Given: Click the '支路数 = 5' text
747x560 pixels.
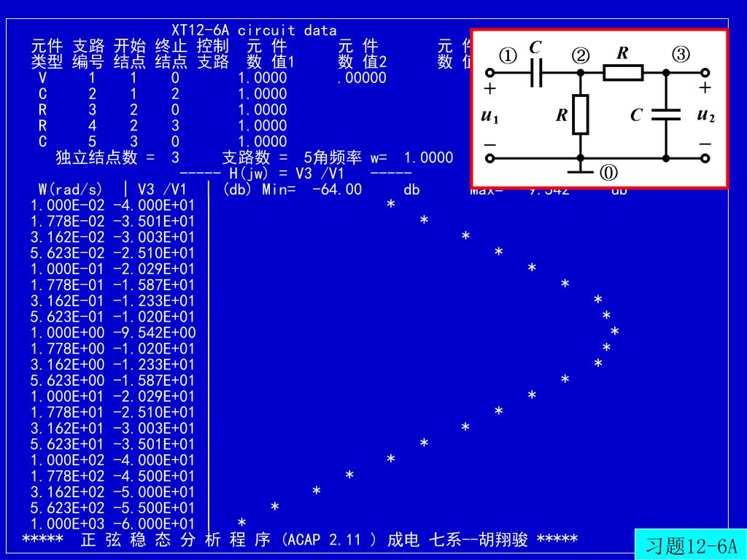Looking at the screenshot, I should (267, 157).
